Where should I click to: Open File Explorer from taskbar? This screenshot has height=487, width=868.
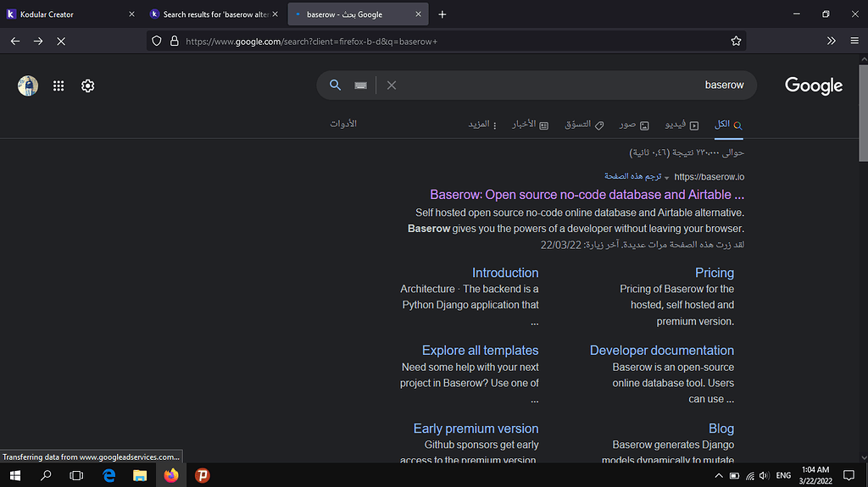pos(140,475)
